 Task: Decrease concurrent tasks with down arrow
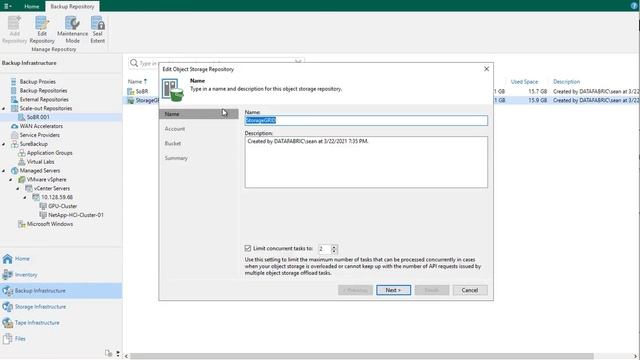(334, 251)
